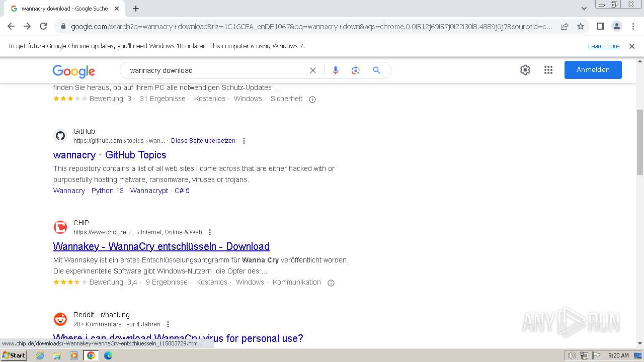644x362 pixels.
Task: Open the Chrome three-dot menu
Action: (x=633, y=26)
